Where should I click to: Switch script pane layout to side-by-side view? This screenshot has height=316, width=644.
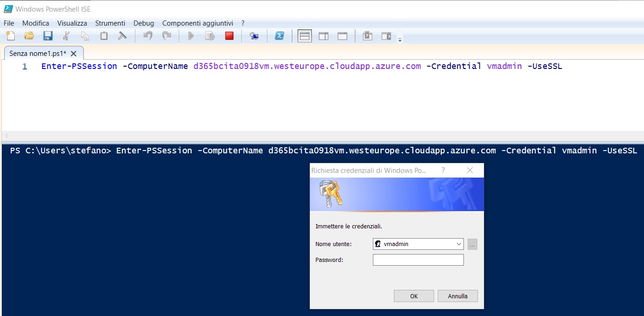click(323, 35)
